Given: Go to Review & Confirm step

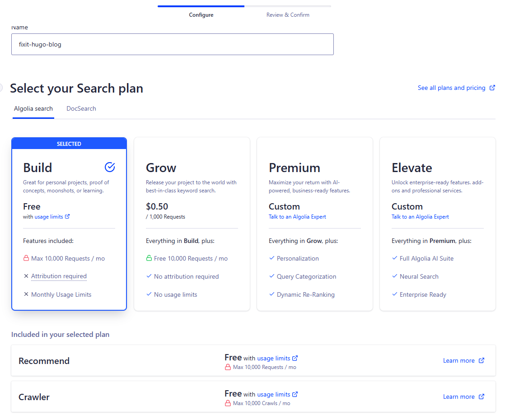Looking at the screenshot, I should 288,15.
